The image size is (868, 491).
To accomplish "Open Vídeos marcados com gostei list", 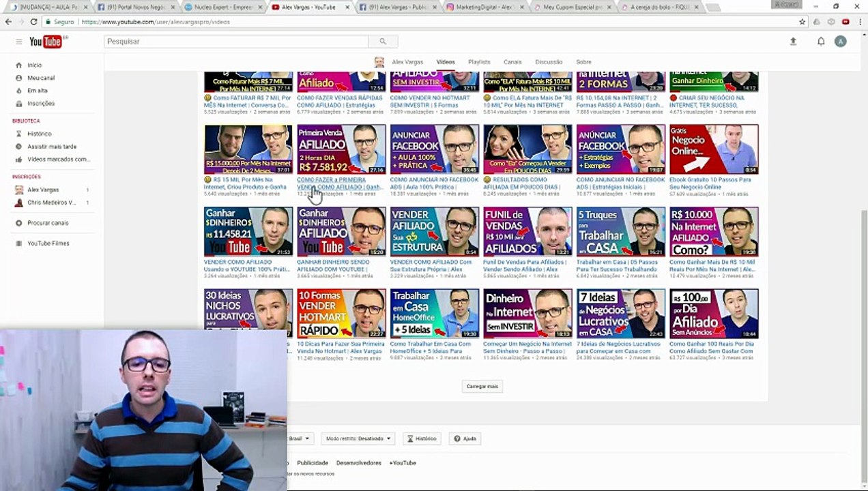I will click(x=58, y=160).
